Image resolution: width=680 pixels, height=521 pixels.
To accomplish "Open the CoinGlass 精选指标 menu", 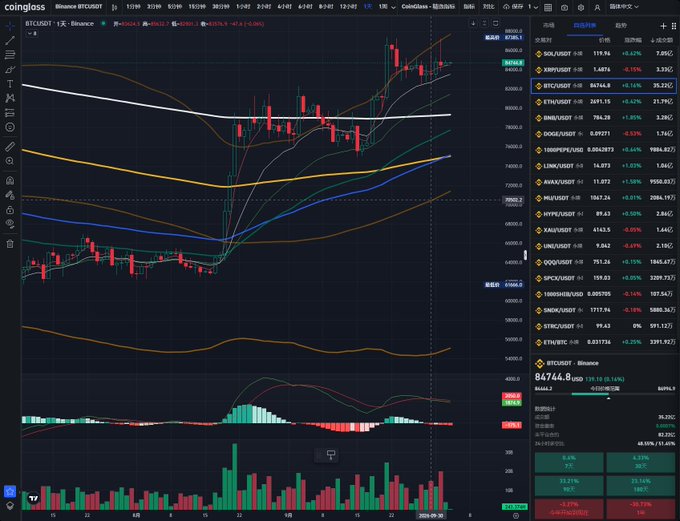I will tap(428, 7).
